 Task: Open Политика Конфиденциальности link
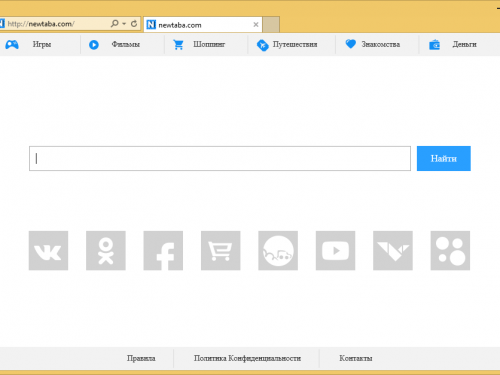pyautogui.click(x=247, y=358)
